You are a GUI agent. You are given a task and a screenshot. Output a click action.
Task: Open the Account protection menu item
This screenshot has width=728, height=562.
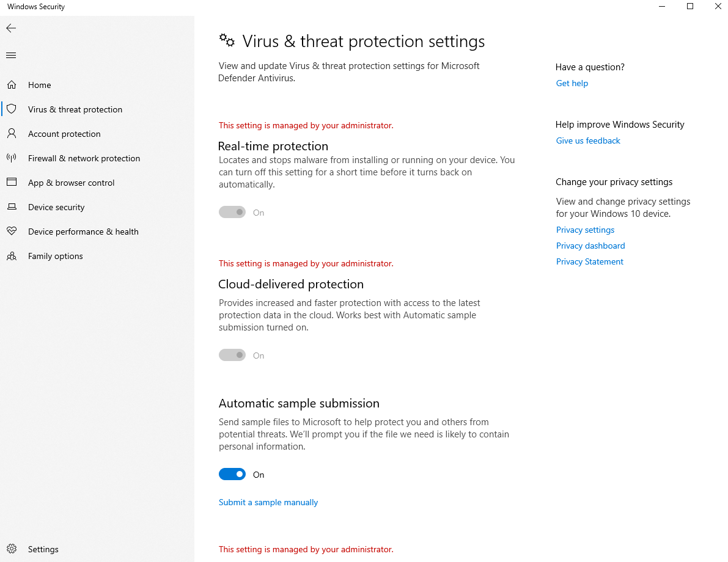point(64,134)
